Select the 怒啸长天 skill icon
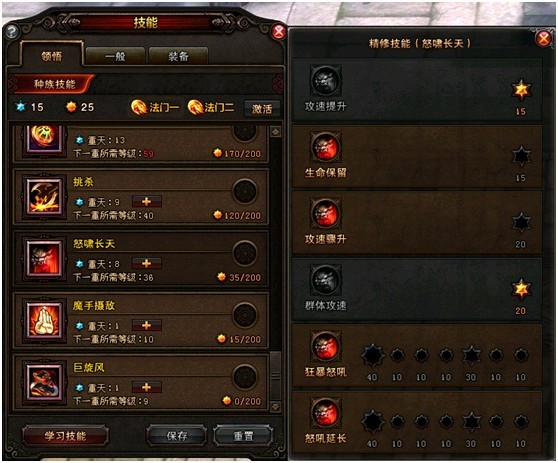Screen dimensions: 558x463 coord(44,259)
